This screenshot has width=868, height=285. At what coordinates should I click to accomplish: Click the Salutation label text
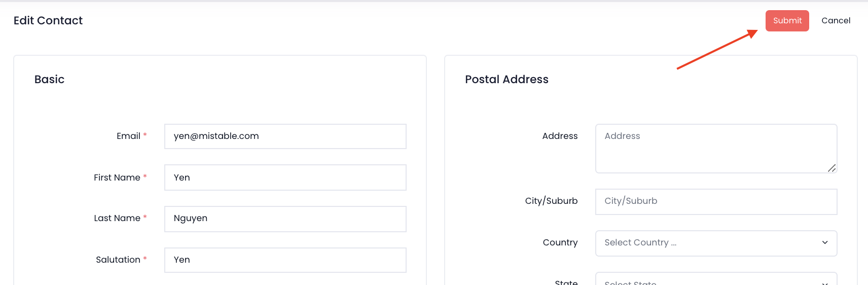tap(118, 260)
